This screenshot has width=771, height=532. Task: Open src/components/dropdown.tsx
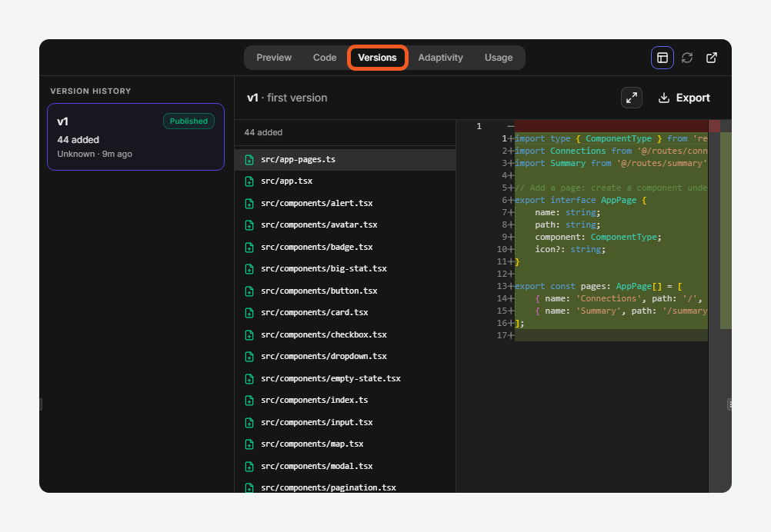point(345,356)
